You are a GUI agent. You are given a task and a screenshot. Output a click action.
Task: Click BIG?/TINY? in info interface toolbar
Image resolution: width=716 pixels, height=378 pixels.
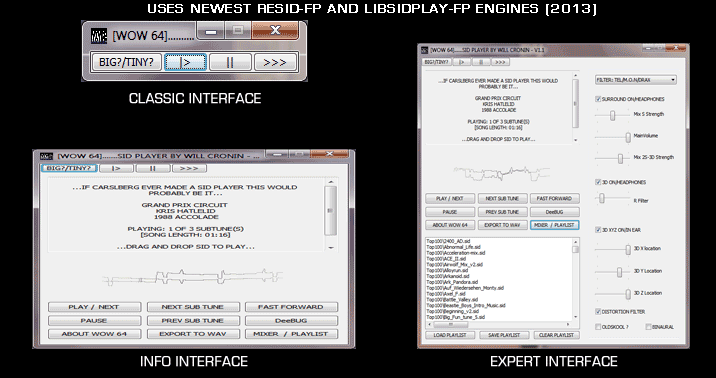(x=68, y=168)
